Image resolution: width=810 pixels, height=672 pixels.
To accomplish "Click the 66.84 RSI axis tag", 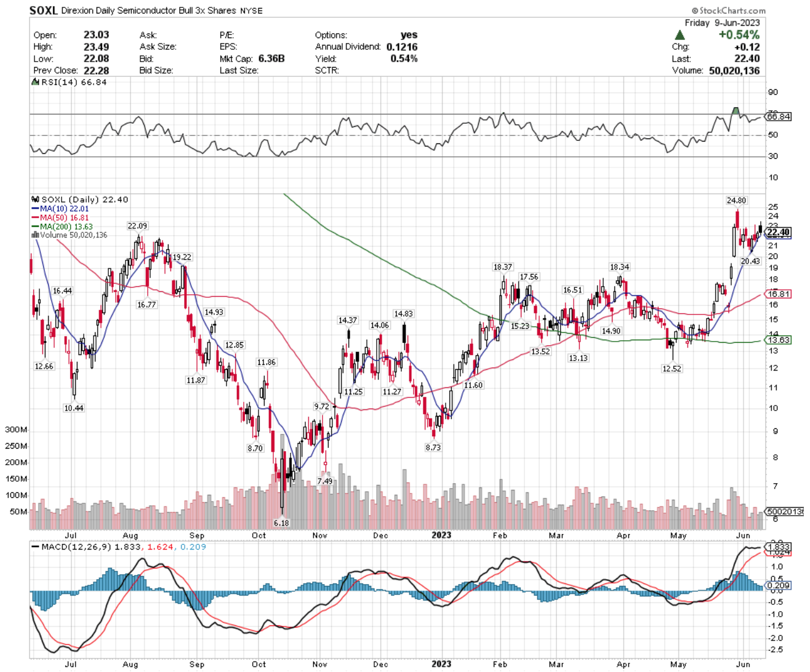I will coord(778,116).
